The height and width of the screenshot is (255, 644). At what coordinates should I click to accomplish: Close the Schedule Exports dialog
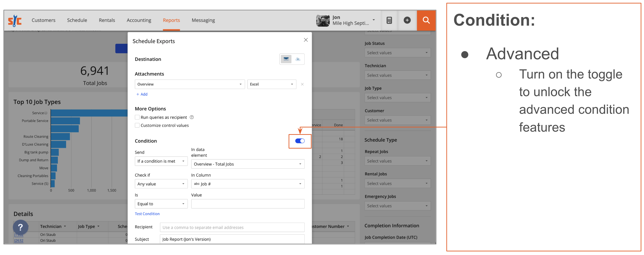tap(306, 40)
